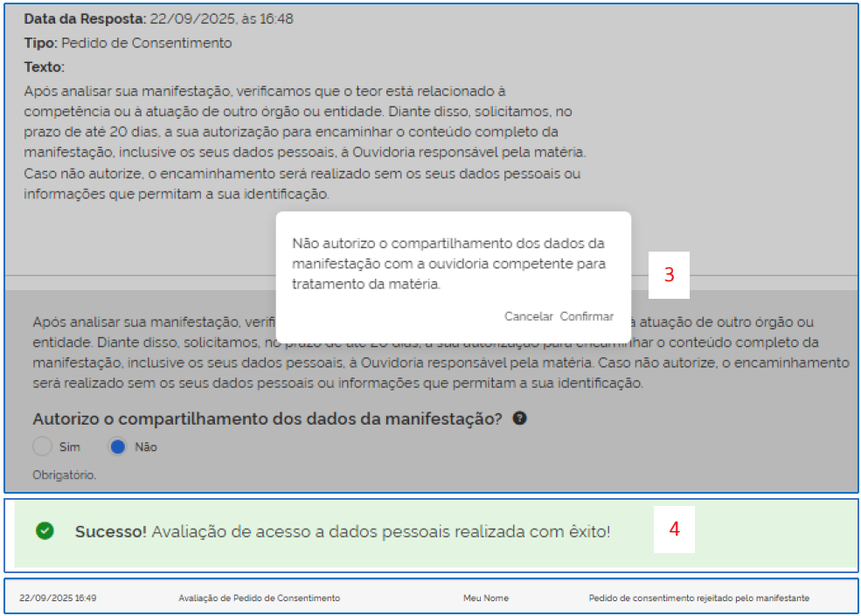Image resolution: width=861 pixels, height=616 pixels.
Task: Select Avaliação de Pedido de Consentimento entry
Action: 259,599
